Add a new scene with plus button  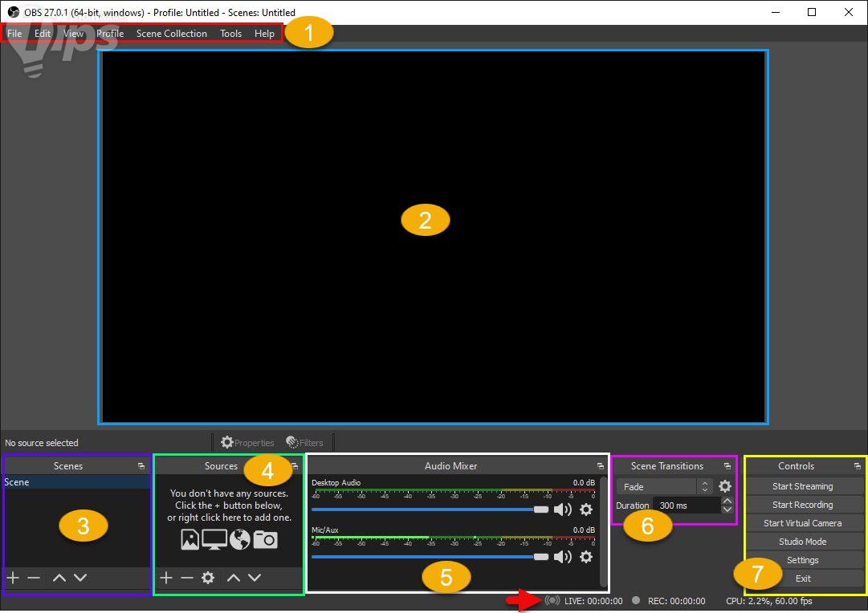pos(13,578)
